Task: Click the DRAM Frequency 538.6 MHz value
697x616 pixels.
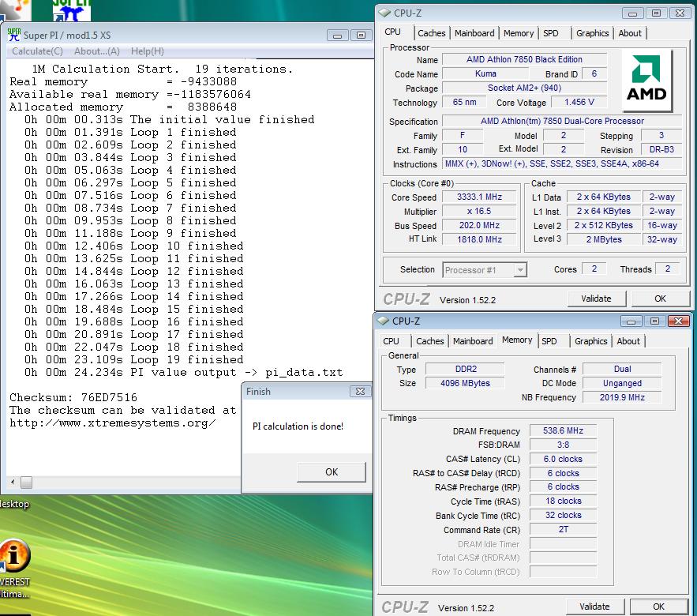Action: tap(563, 430)
